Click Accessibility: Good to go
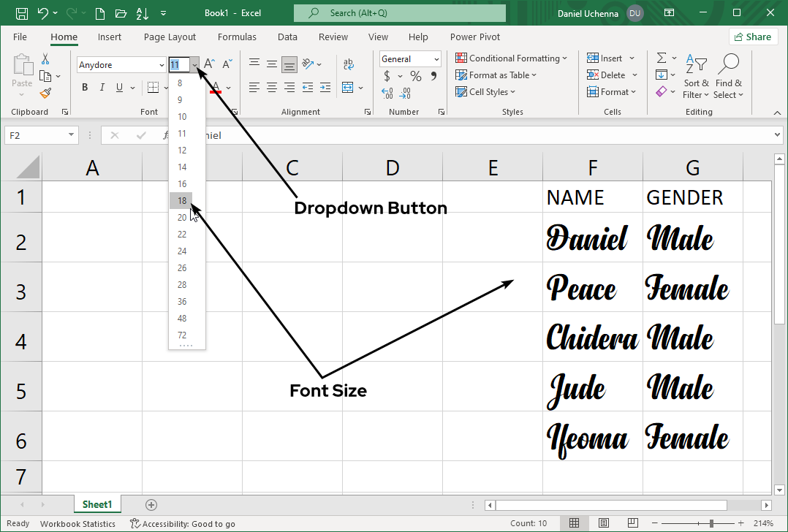 pos(183,523)
